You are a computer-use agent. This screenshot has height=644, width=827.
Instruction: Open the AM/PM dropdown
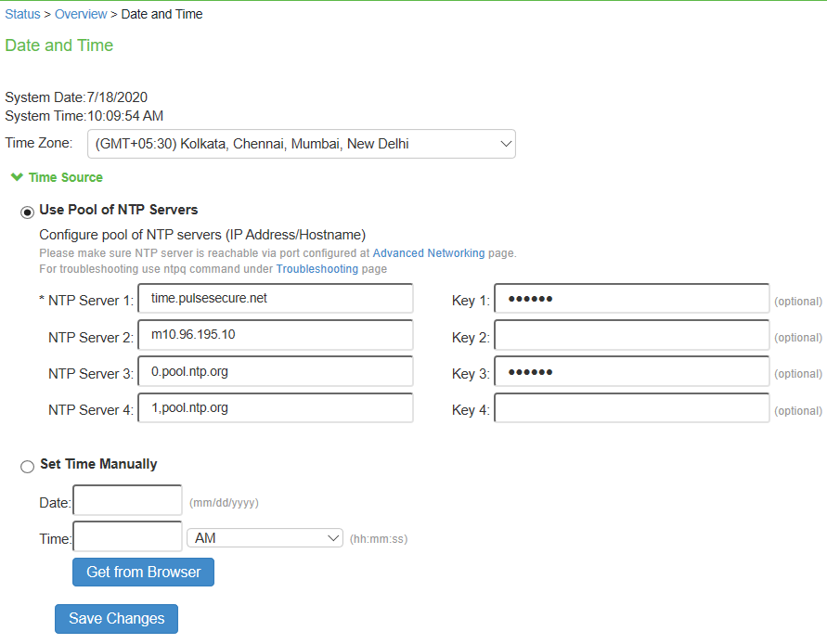tap(265, 538)
